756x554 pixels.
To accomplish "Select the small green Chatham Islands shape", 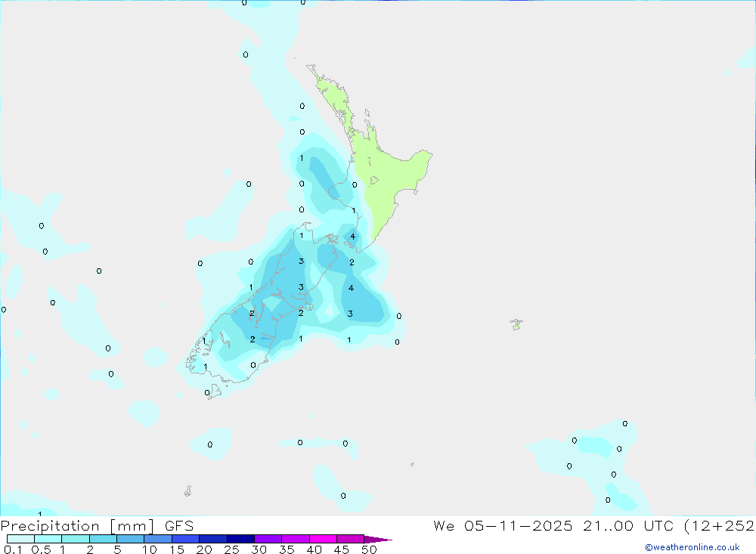I will (516, 324).
